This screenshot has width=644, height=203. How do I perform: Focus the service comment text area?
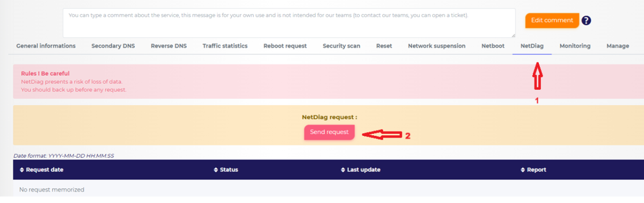(289, 23)
